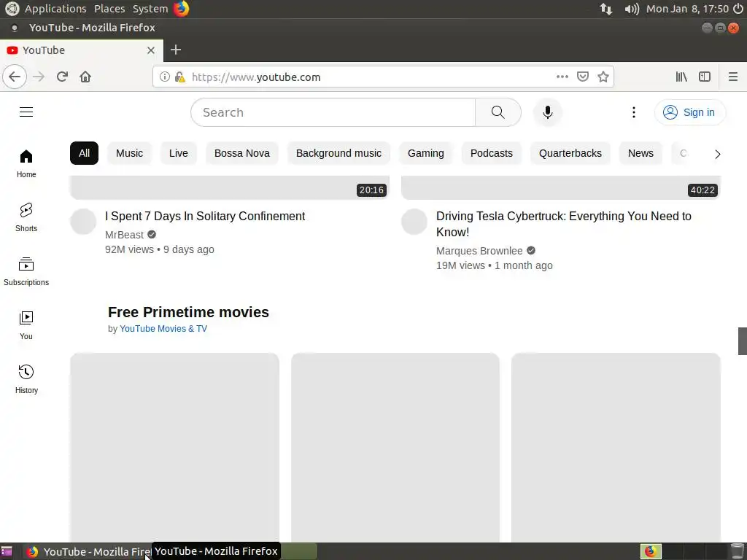Save page to Pocket
Viewport: 747px width, 560px height.
click(x=583, y=77)
